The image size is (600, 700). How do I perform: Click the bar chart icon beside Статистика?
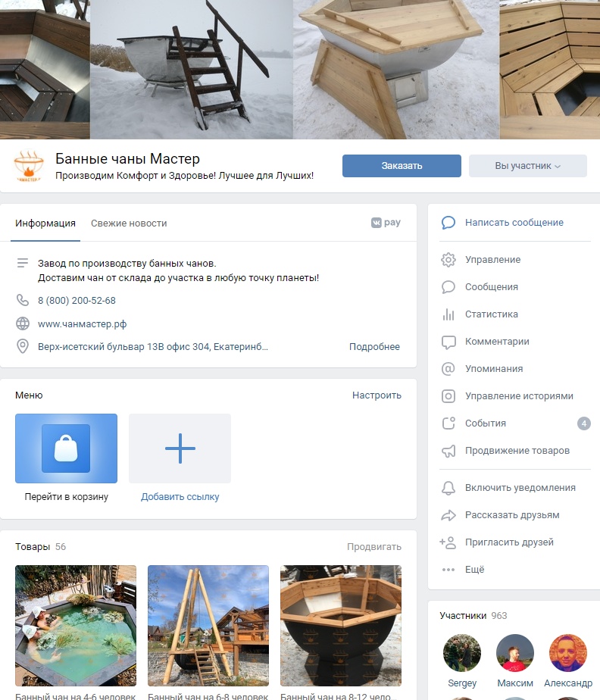(x=448, y=314)
